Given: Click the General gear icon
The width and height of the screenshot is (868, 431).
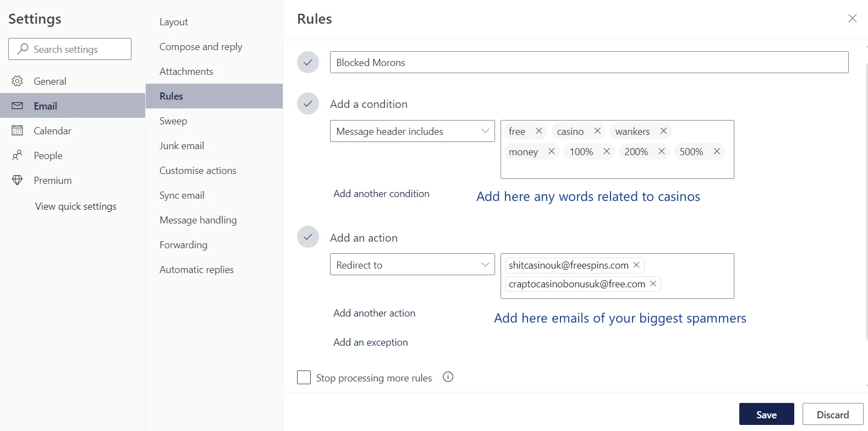Looking at the screenshot, I should click(18, 81).
